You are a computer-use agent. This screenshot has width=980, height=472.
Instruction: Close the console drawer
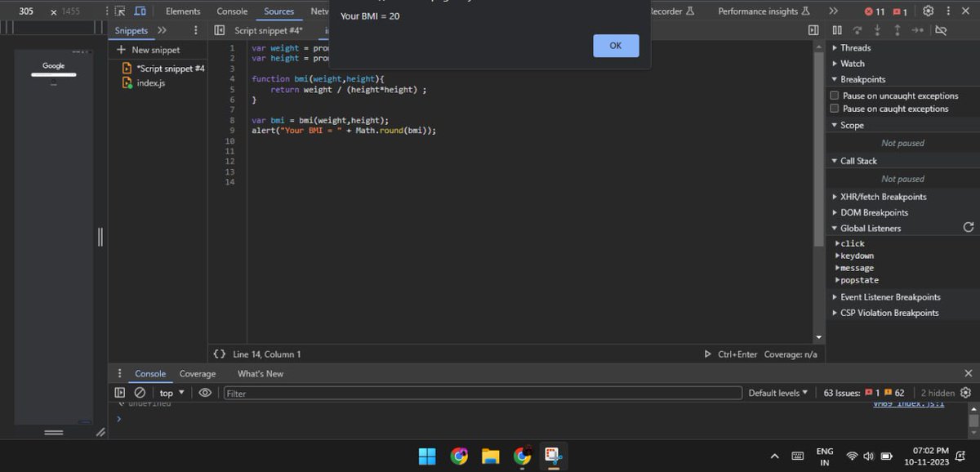pos(968,373)
